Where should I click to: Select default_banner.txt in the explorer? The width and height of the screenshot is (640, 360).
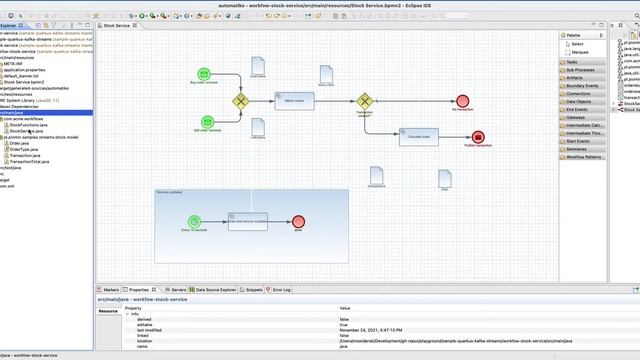pyautogui.click(x=21, y=76)
